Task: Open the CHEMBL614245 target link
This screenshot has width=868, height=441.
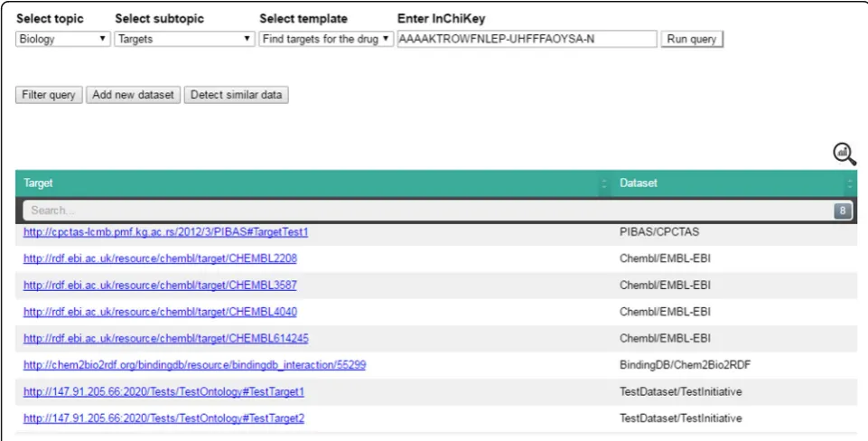Action: [166, 339]
